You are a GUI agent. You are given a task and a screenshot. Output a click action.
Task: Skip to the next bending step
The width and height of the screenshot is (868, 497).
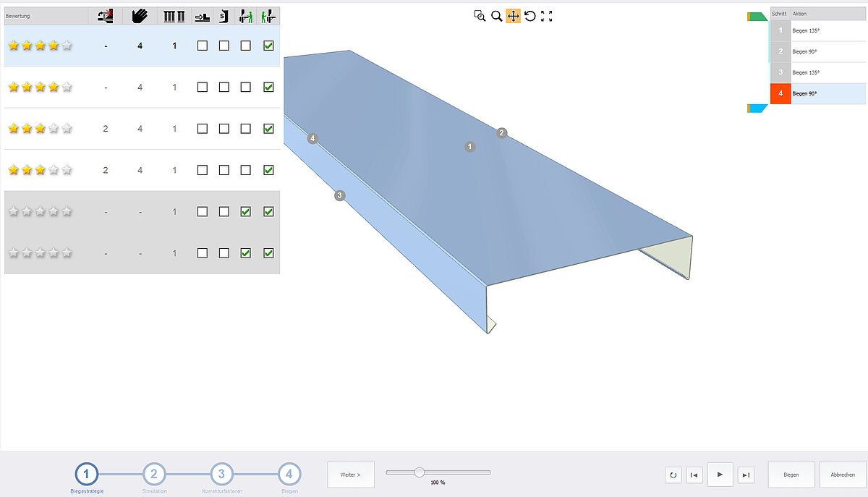[746, 475]
